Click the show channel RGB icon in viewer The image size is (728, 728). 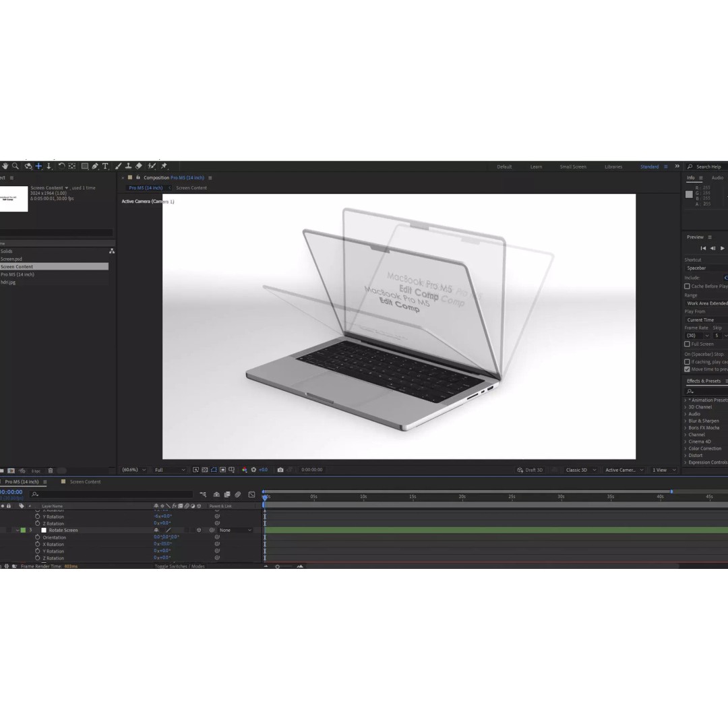245,470
